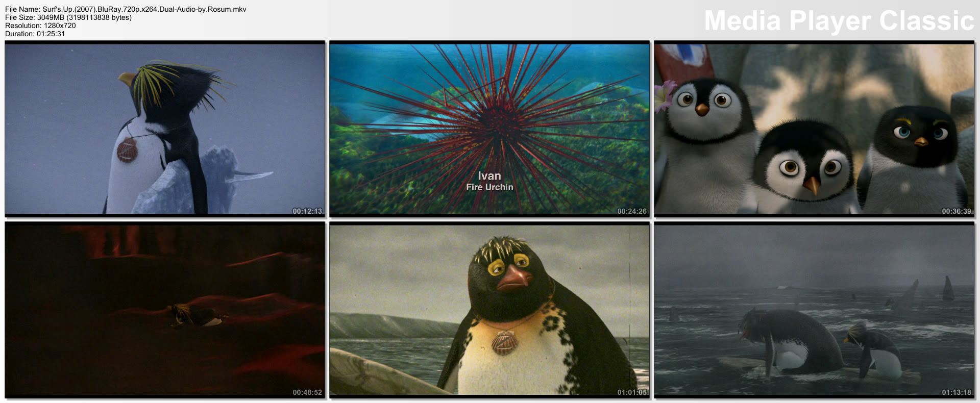
Task: Click the File Name text line
Action: 126,9
